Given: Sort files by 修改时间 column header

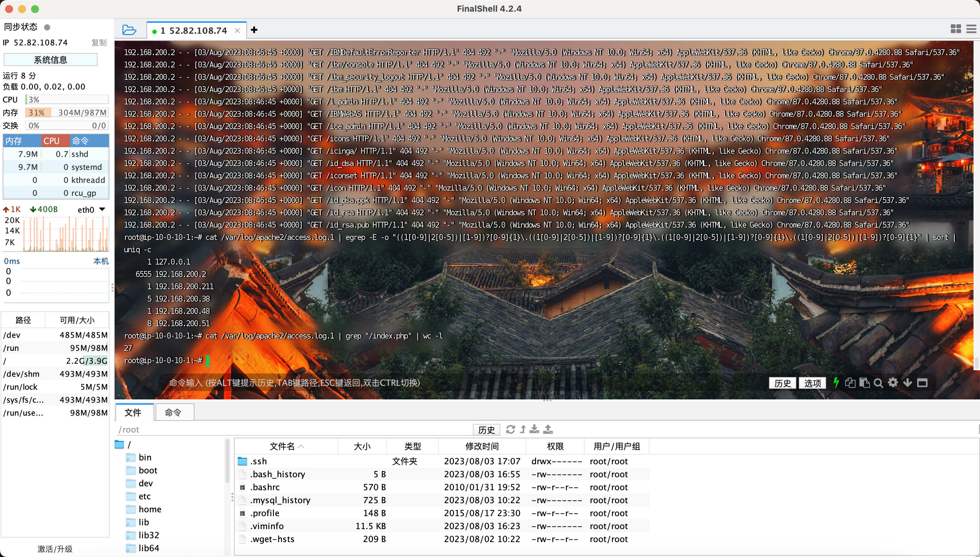Looking at the screenshot, I should point(482,446).
